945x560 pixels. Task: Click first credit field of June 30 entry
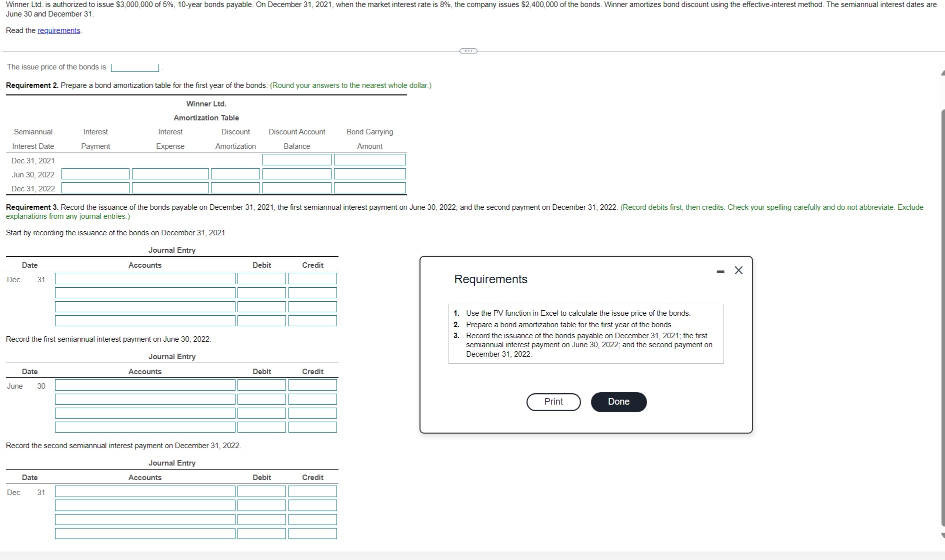point(312,385)
